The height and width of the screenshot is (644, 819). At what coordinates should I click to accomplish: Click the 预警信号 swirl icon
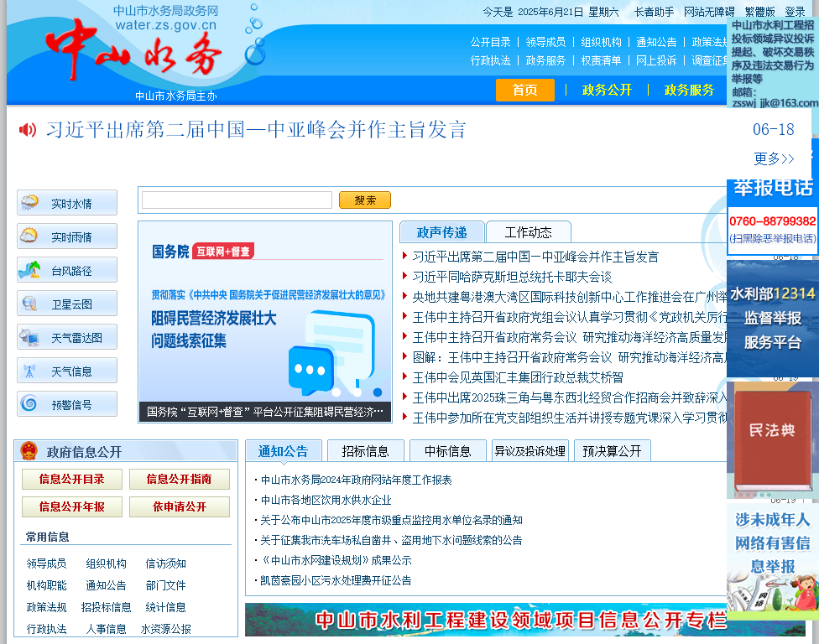[29, 403]
